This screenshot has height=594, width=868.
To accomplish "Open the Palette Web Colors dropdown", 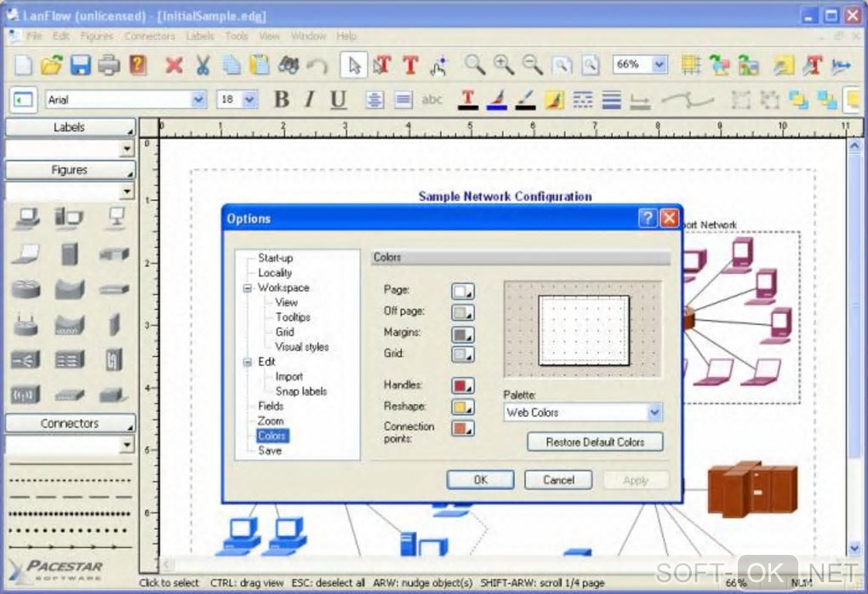I will pyautogui.click(x=654, y=413).
